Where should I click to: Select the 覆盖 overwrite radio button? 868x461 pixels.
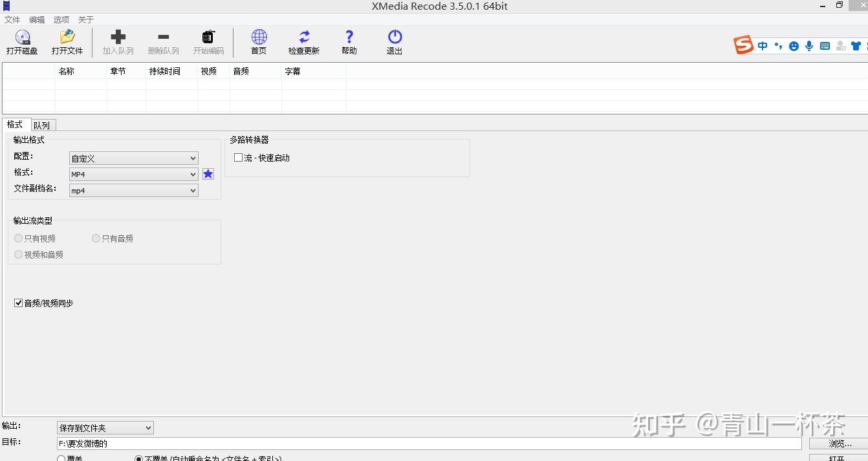[61, 458]
